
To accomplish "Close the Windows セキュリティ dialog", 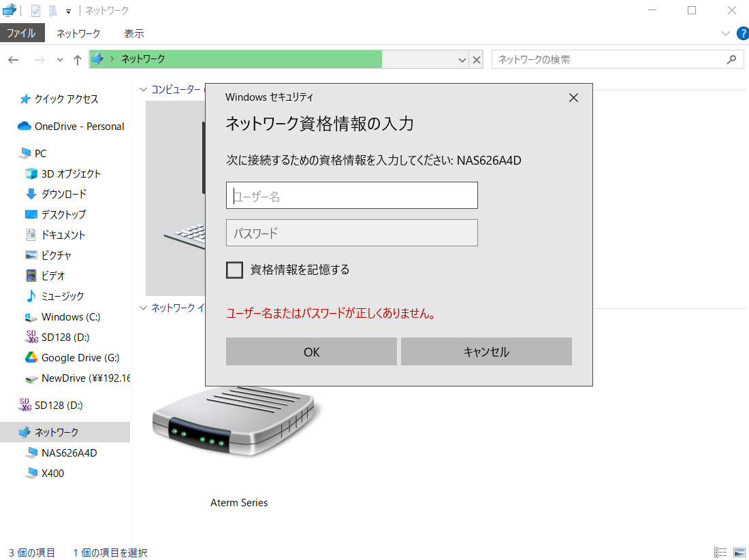I will pos(574,98).
